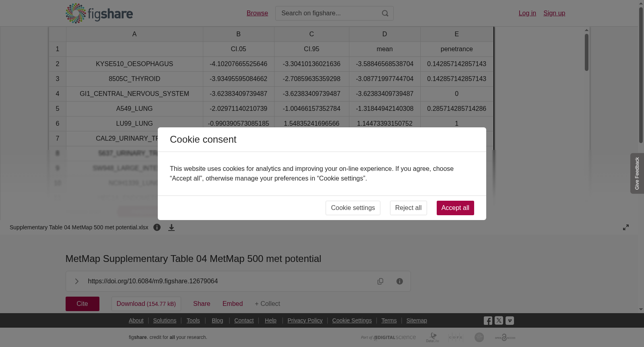644x347 pixels.
Task: Open Blog in the footer
Action: tap(217, 320)
